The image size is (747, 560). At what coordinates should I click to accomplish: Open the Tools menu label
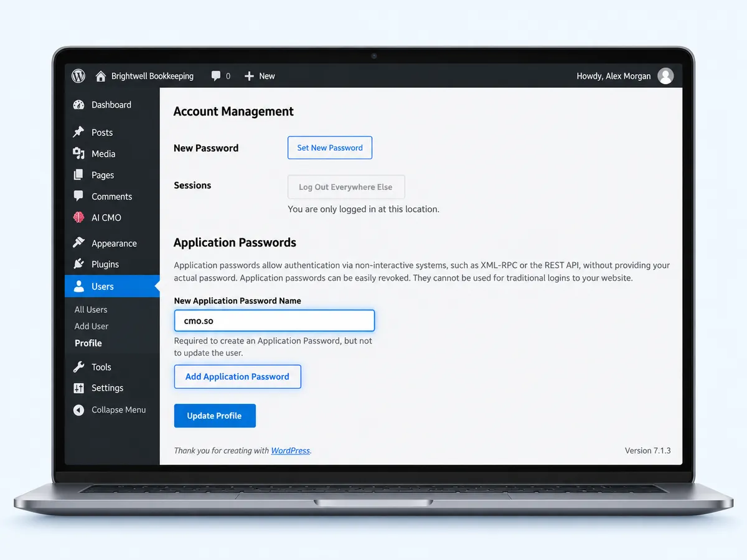click(101, 366)
